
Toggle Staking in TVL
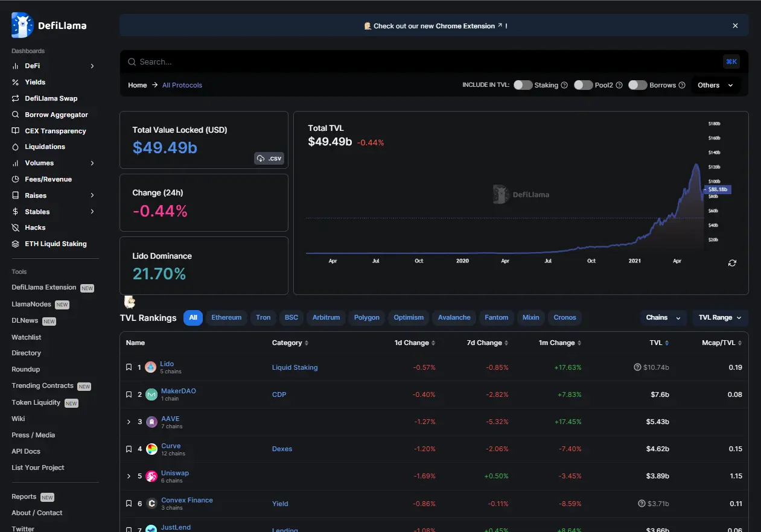click(523, 85)
